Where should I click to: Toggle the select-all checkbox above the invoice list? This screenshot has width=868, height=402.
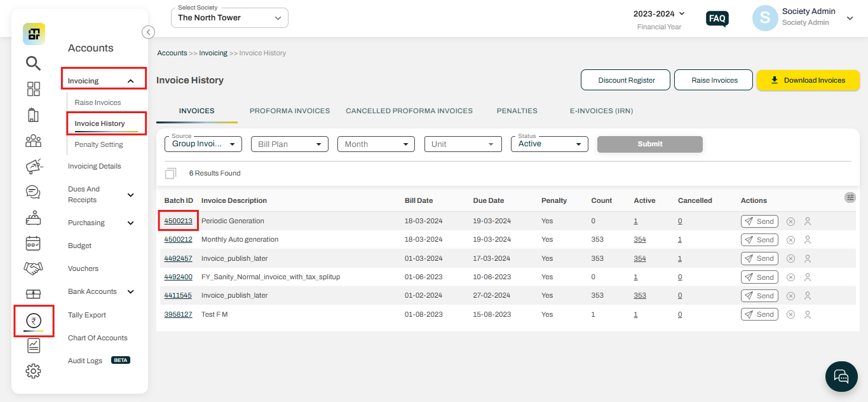[170, 173]
